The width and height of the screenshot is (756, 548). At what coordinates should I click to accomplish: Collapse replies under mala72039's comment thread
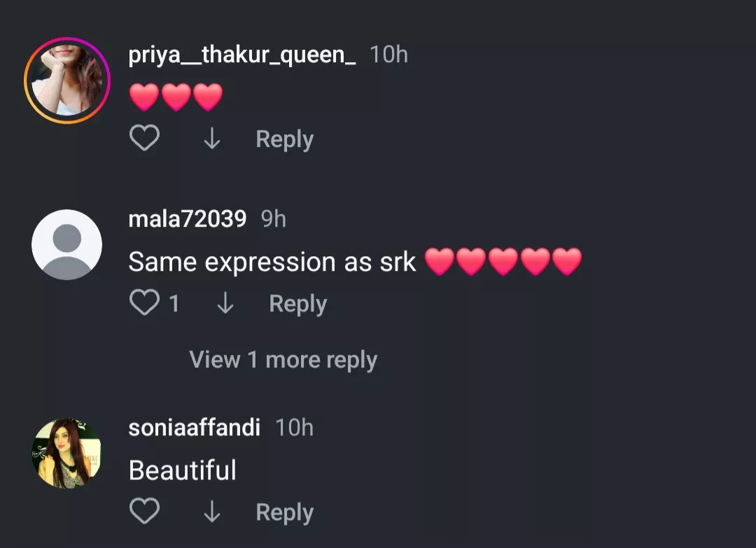[x=283, y=359]
